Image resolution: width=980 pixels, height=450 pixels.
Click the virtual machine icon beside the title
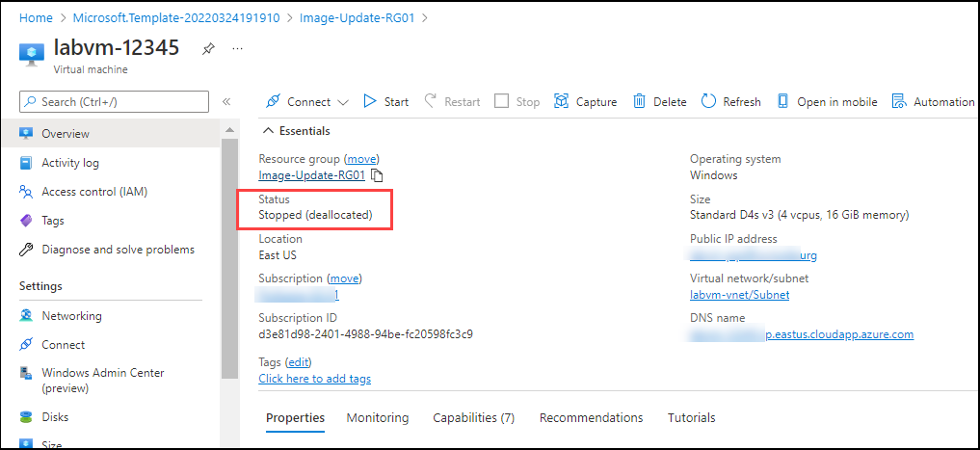[32, 54]
